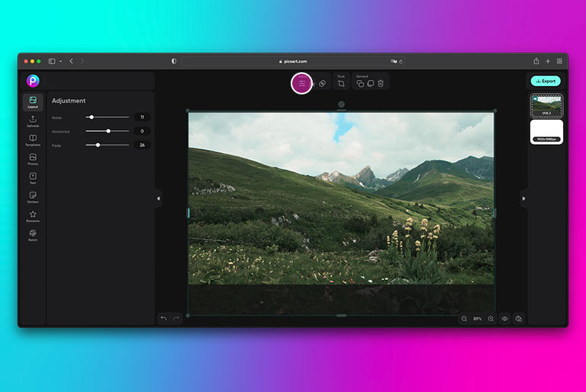Open the Templates sidebar panel
586x392 pixels.
(33, 141)
